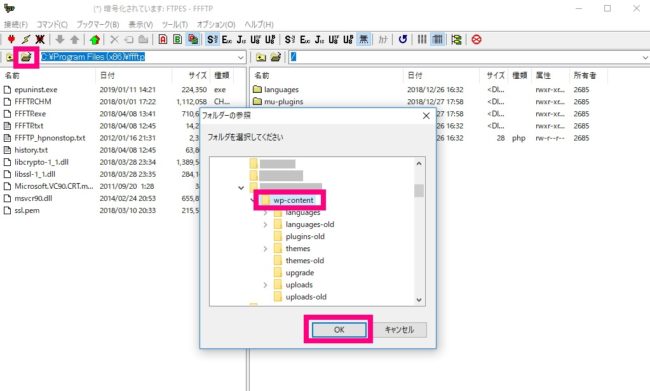Screen dimensions: 650x391
Task: Open the 接続(F) menu
Action: (x=16, y=24)
